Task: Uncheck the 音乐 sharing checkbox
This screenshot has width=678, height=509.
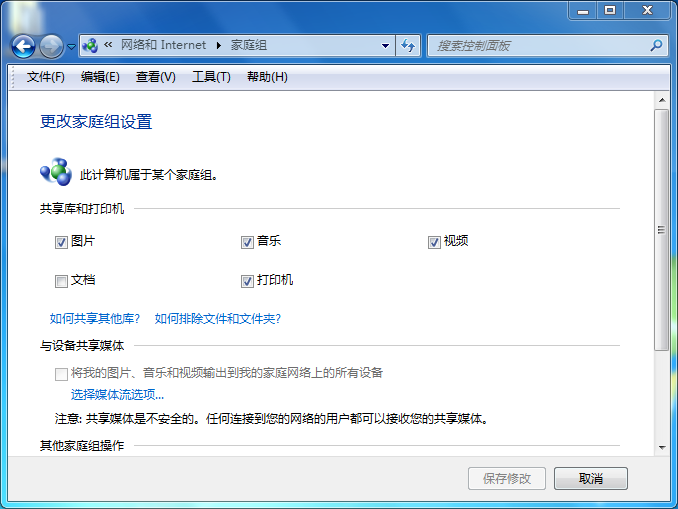Action: click(x=247, y=242)
